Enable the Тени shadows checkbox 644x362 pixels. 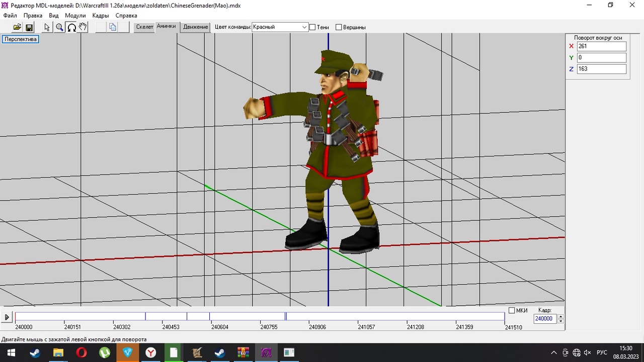click(312, 27)
